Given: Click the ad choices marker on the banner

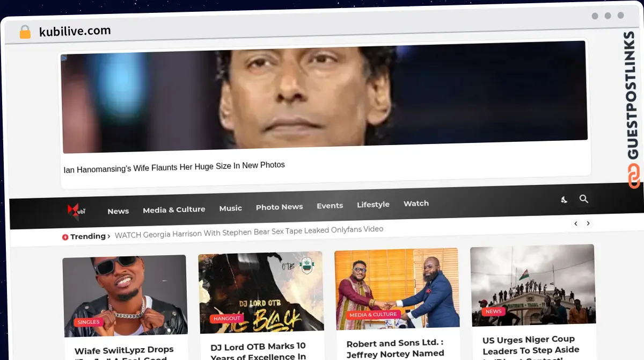Looking at the screenshot, I should 64,57.
